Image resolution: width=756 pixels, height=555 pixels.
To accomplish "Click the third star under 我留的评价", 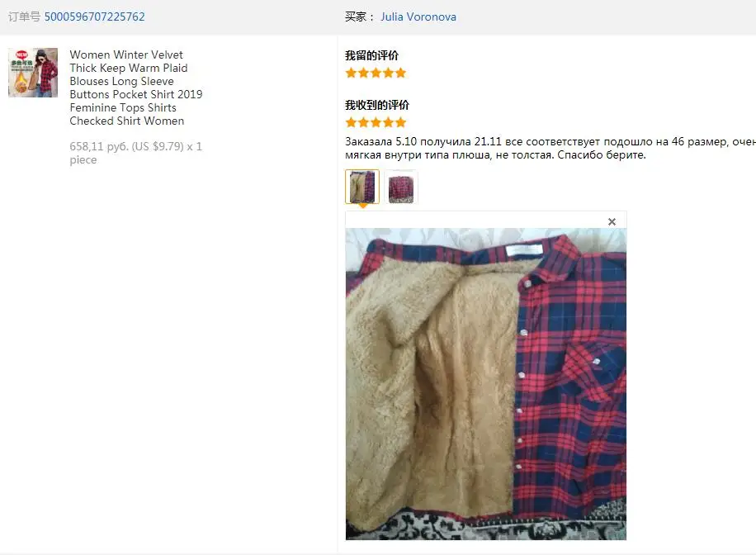I will 376,73.
